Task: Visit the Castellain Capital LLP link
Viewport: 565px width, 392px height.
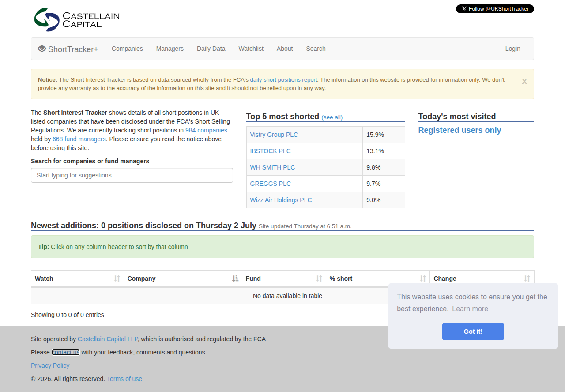Action: (108, 339)
